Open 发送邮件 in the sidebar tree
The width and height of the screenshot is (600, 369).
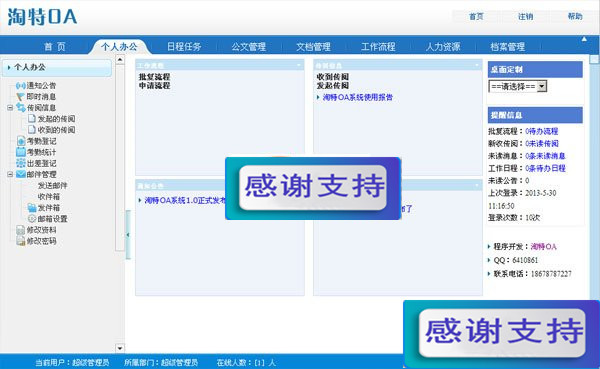(x=52, y=186)
